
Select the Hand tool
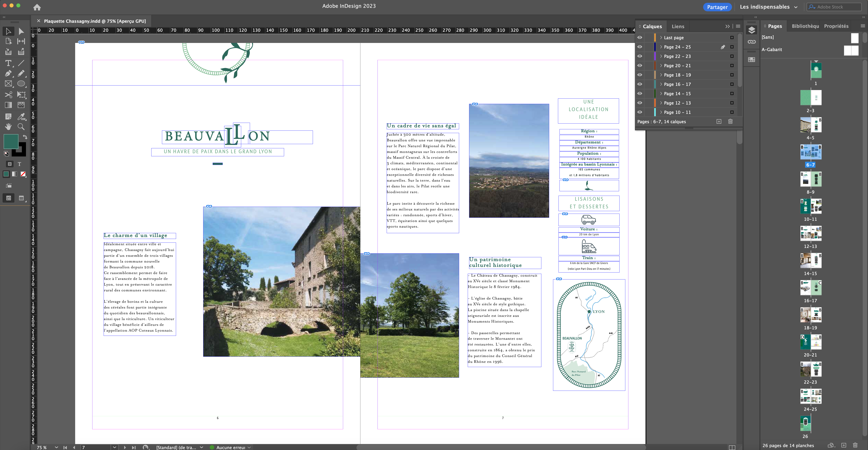click(x=8, y=127)
